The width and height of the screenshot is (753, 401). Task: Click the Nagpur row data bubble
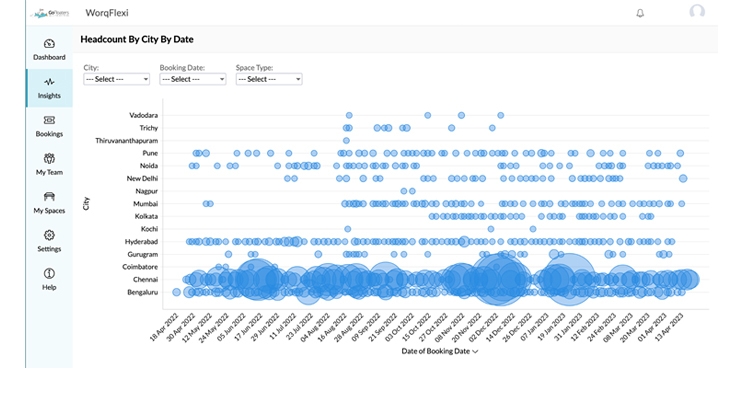tap(406, 191)
